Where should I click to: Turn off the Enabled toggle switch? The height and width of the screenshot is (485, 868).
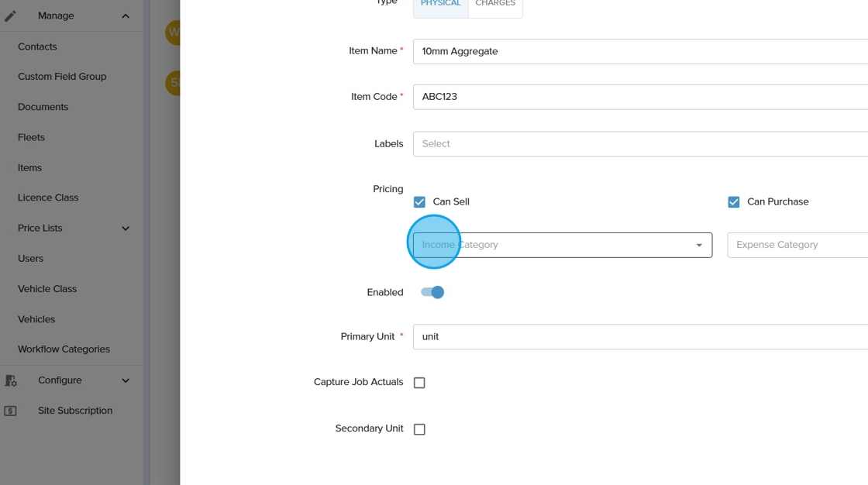coord(432,292)
